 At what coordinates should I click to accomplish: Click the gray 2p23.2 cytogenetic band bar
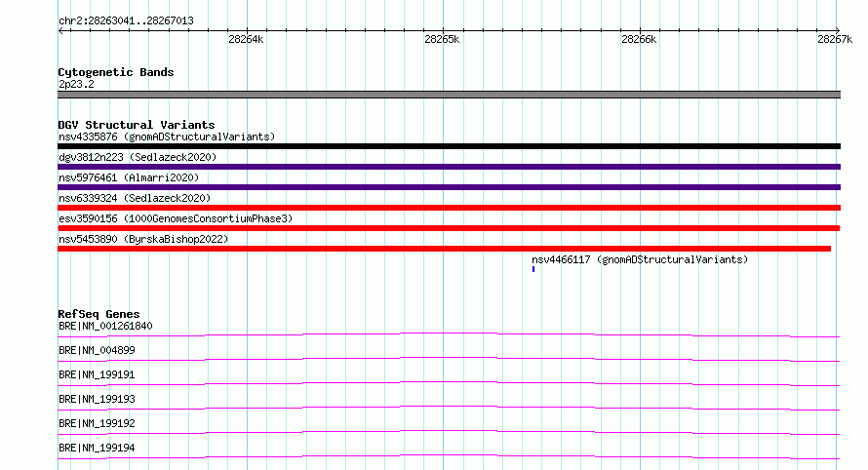(x=449, y=95)
